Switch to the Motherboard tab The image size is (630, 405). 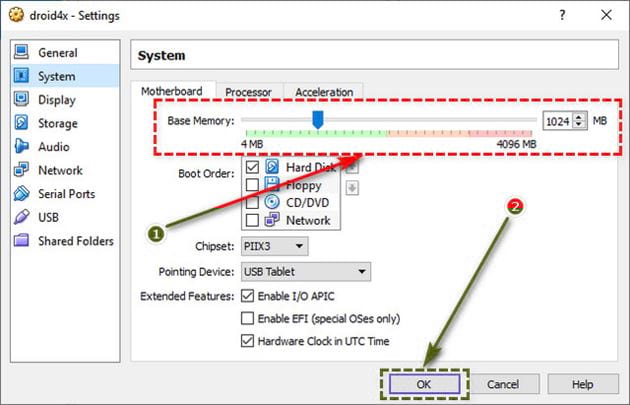point(172,92)
